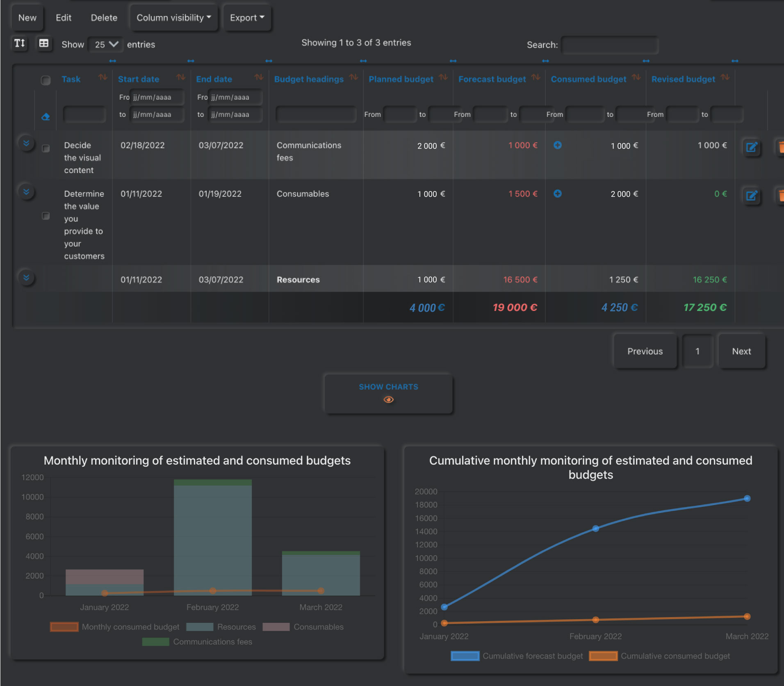This screenshot has height=686, width=784.
Task: Click the End date to filter field
Action: (235, 114)
